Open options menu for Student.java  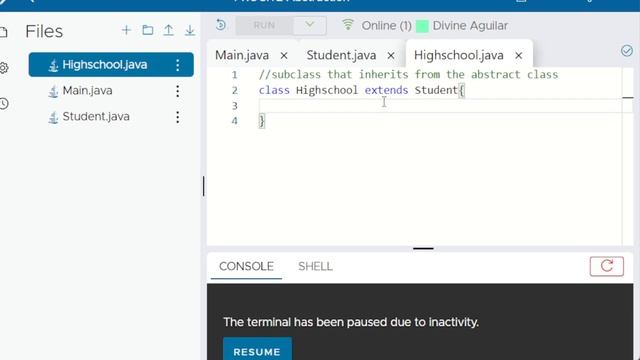click(178, 117)
